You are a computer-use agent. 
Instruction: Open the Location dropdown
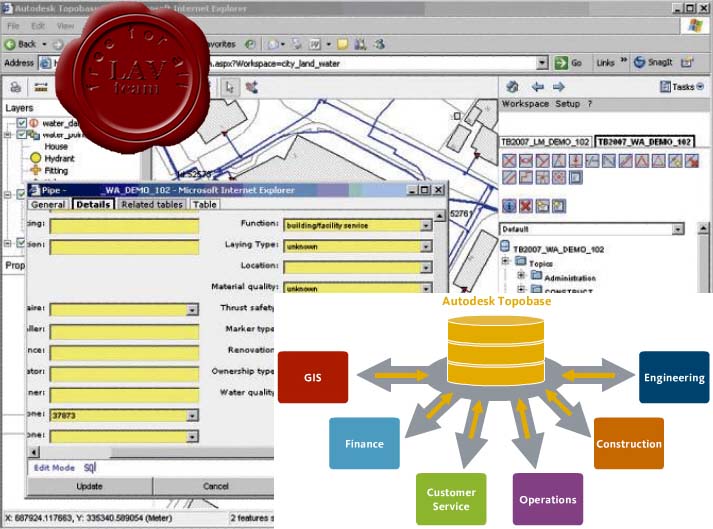426,267
